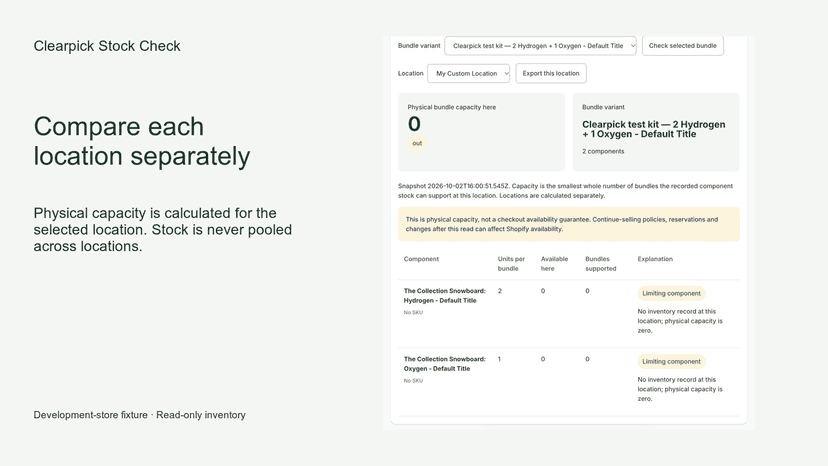Click 'Limiting component' badge in Oxygen row
The image size is (828, 466).
[x=671, y=361]
